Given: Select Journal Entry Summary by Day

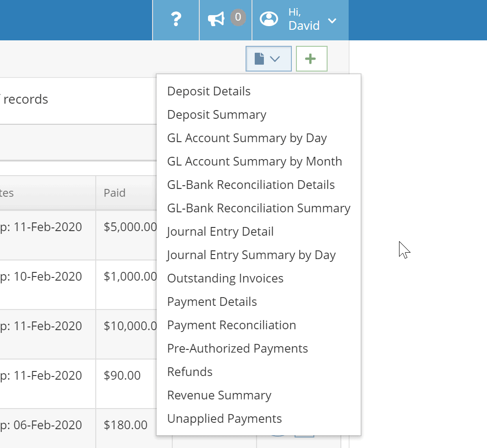Looking at the screenshot, I should click(x=251, y=255).
